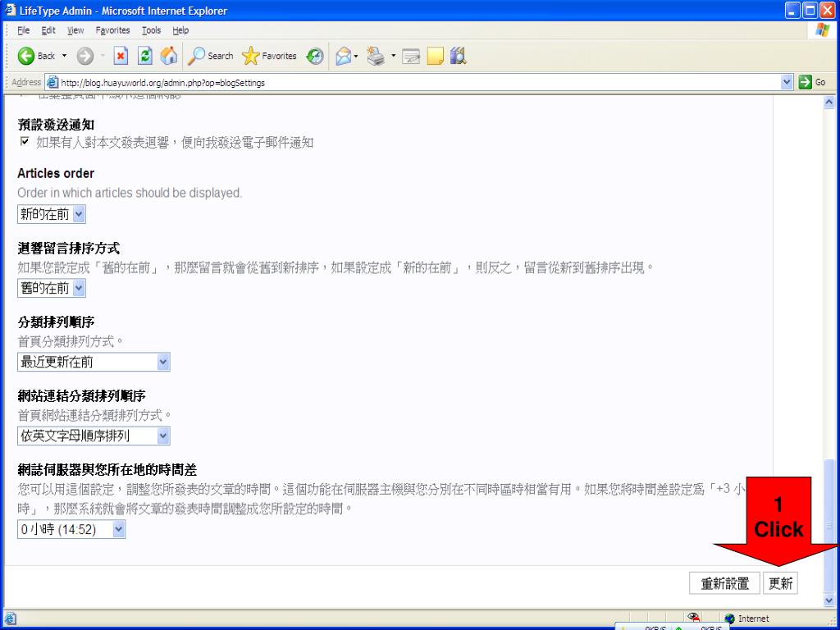Open the Tools menu
The height and width of the screenshot is (630, 840).
(x=151, y=30)
